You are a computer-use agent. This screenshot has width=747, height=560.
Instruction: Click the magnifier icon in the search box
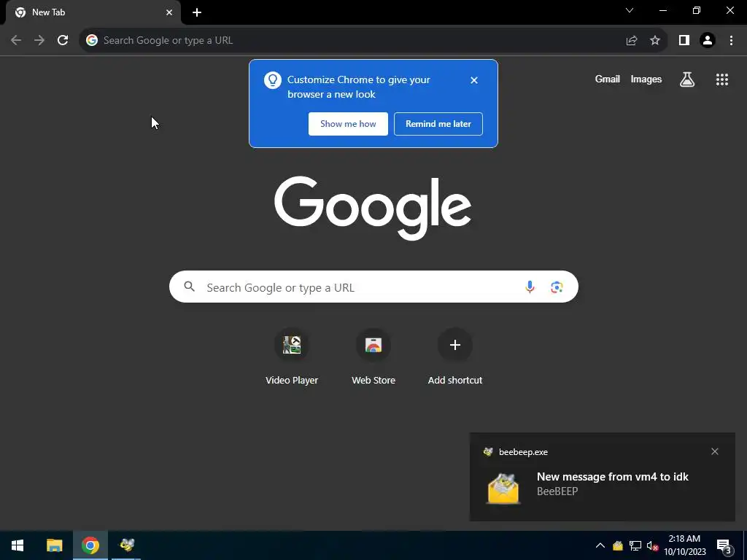tap(190, 287)
